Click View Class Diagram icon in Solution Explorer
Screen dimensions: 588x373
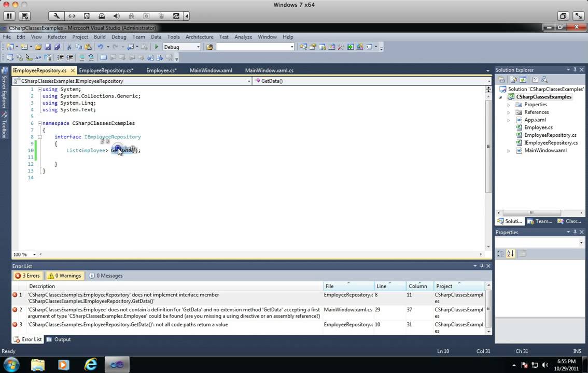click(x=544, y=79)
